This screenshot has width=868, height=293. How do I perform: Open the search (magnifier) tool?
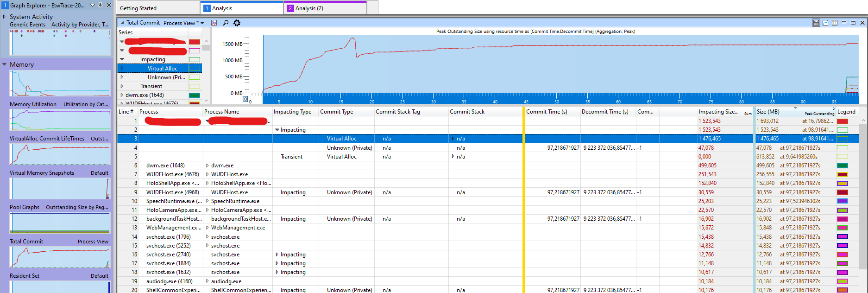(226, 23)
